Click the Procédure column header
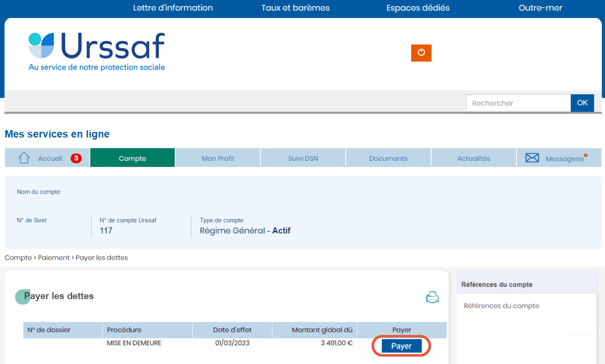605x364 pixels. [147, 330]
